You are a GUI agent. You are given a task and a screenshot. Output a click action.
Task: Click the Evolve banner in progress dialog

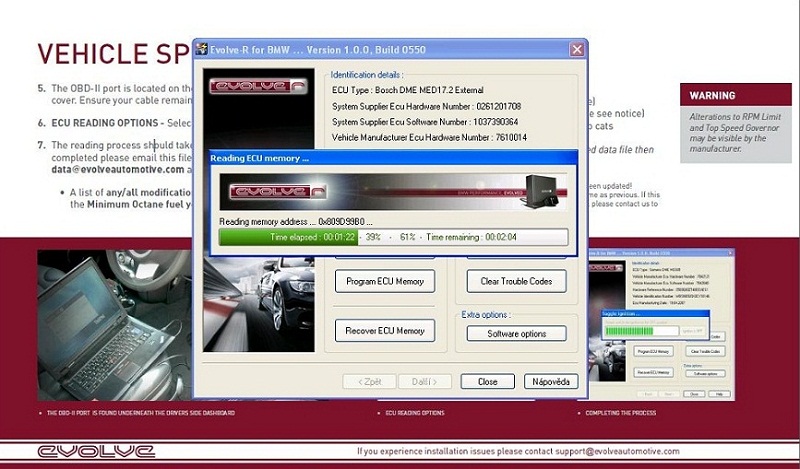[x=393, y=192]
